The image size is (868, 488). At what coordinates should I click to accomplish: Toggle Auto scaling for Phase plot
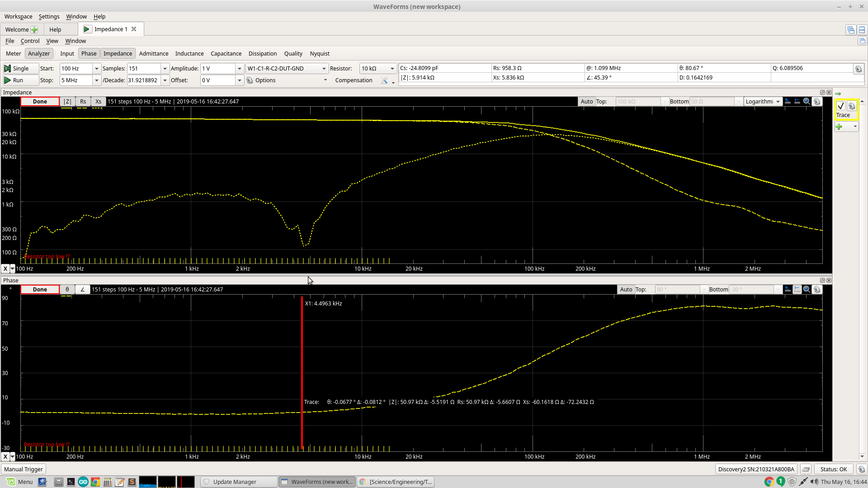(x=626, y=289)
